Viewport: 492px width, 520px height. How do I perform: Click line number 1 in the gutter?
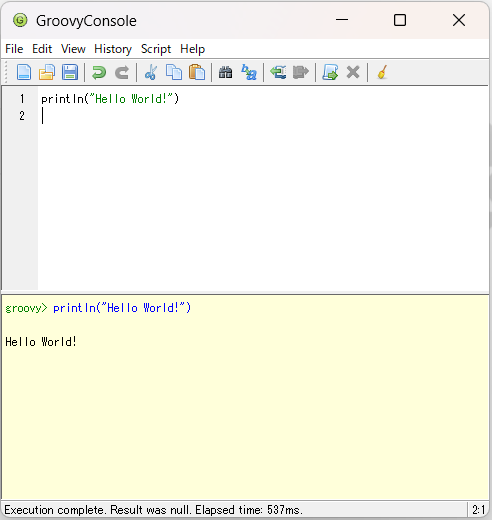pos(22,99)
